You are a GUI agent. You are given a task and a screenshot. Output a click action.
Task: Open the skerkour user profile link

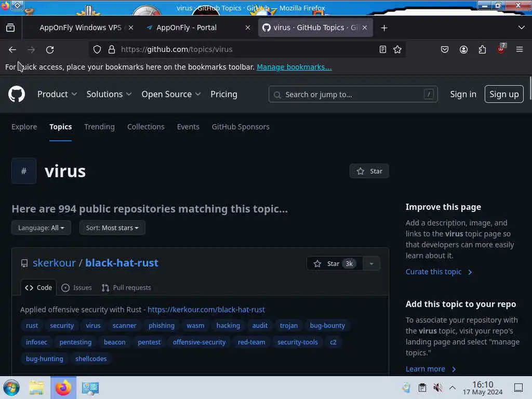point(54,263)
